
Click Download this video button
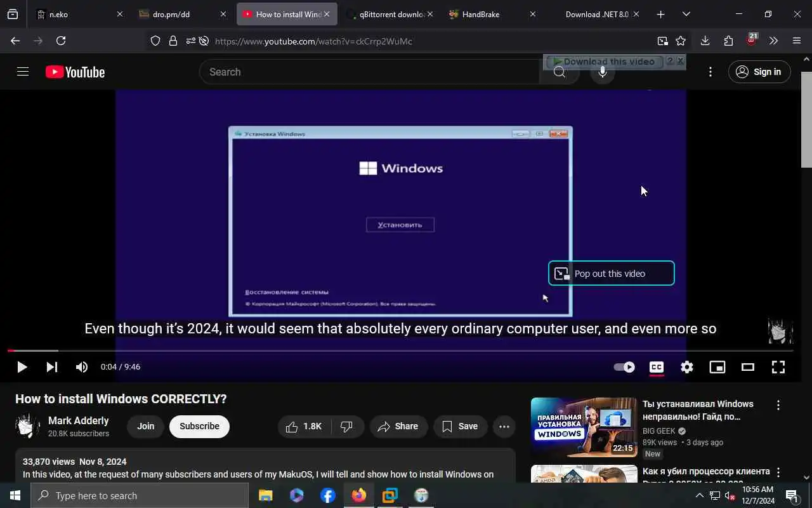pos(603,62)
